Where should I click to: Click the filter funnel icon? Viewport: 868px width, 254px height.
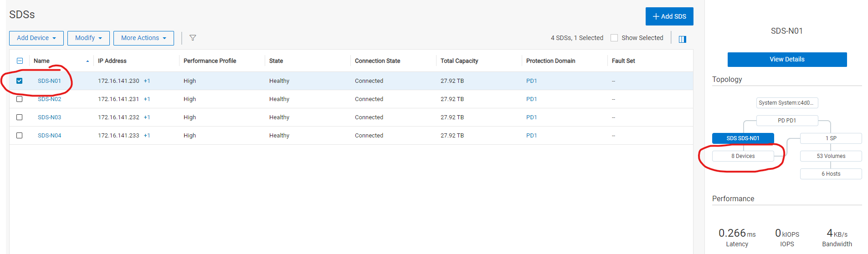[x=193, y=38]
